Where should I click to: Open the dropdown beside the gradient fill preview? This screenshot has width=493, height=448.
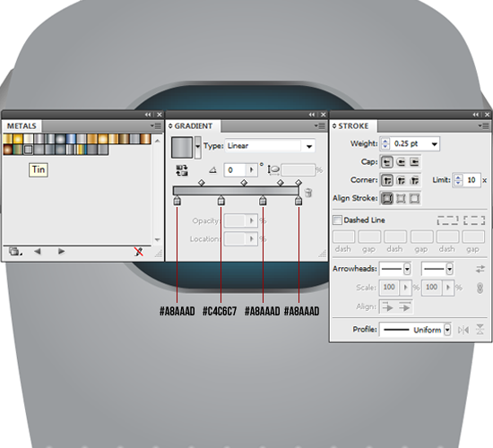tap(198, 147)
